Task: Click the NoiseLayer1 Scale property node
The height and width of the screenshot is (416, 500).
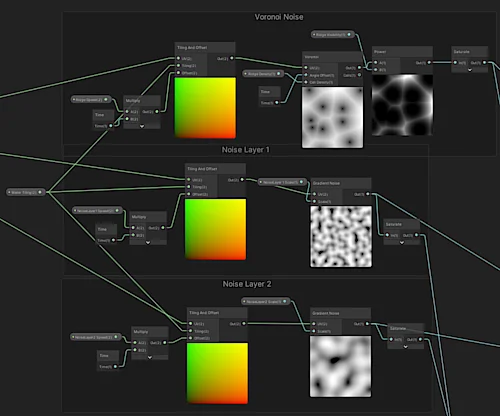Action: [282, 182]
